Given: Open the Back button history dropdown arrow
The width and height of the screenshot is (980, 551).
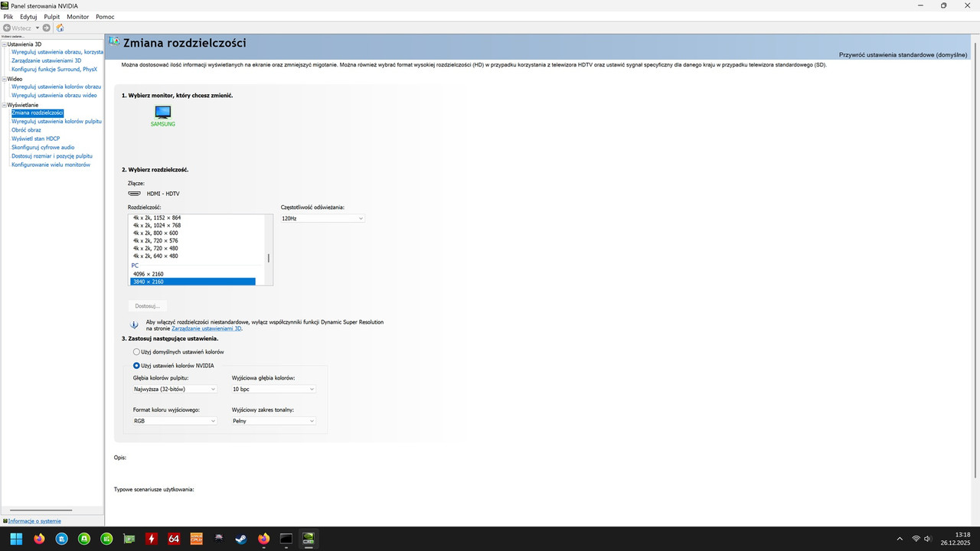Looking at the screenshot, I should [37, 28].
